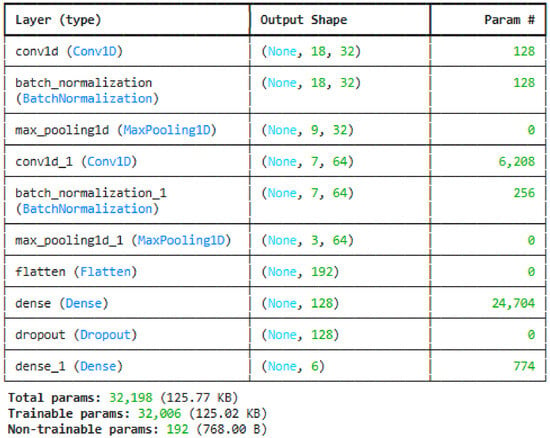Click output shape '(None, 6)'
Viewport: 550px width, 438px height.
[293, 366]
